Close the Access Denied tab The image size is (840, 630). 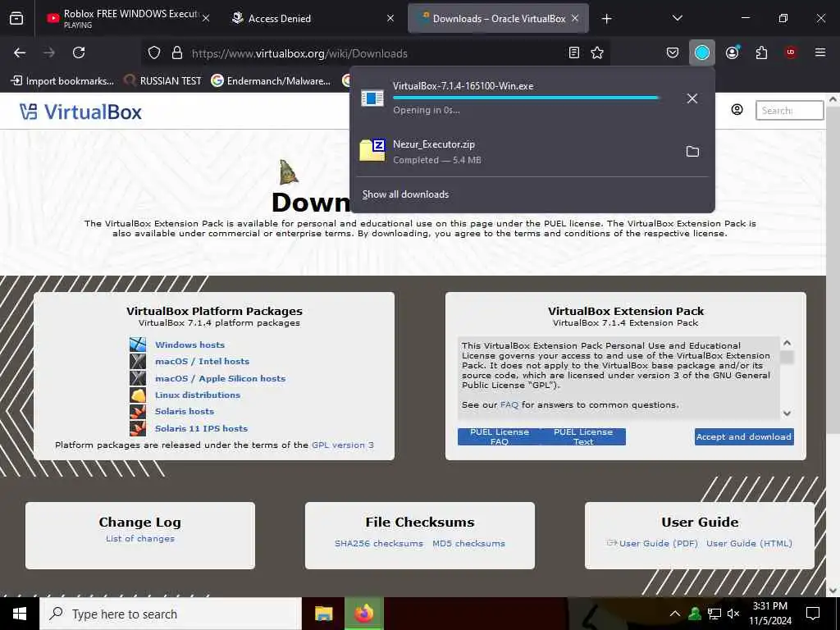[390, 19]
